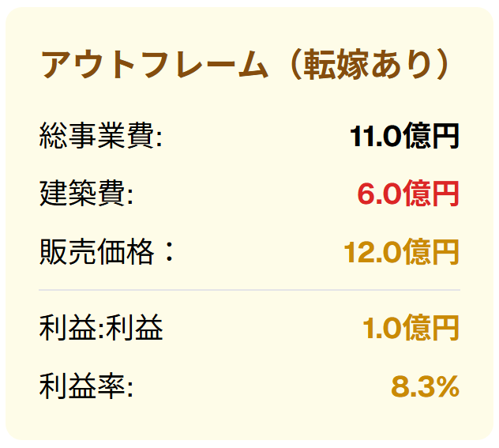Click the percent sign after 8.3
Image resolution: width=499 pixels, height=448 pixels.
[446, 386]
